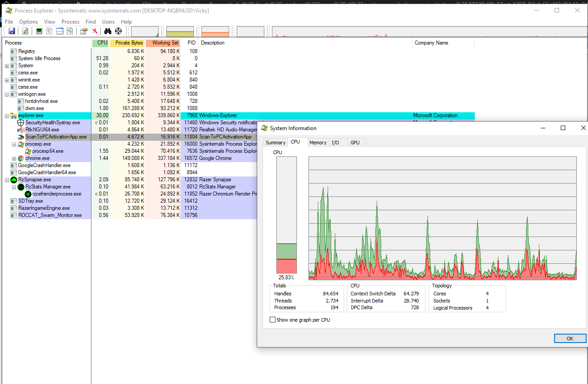Click the binoculars Find Handle icon
This screenshot has width=588, height=384.
click(107, 31)
